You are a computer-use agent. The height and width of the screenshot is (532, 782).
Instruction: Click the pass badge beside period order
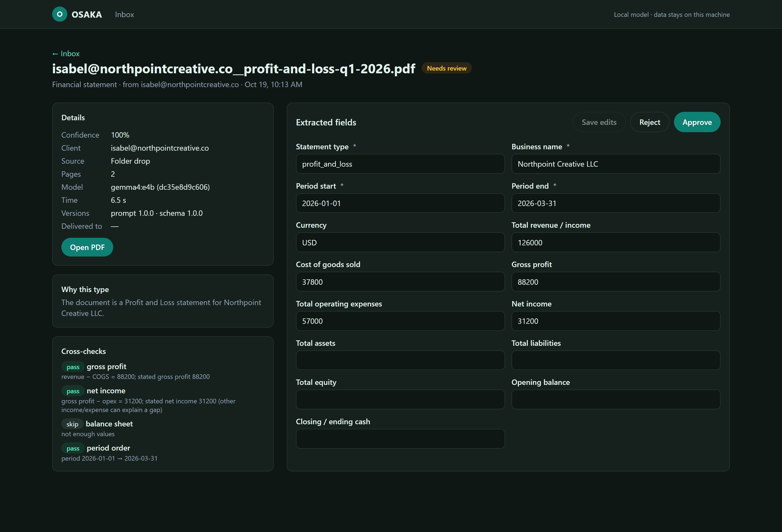73,448
